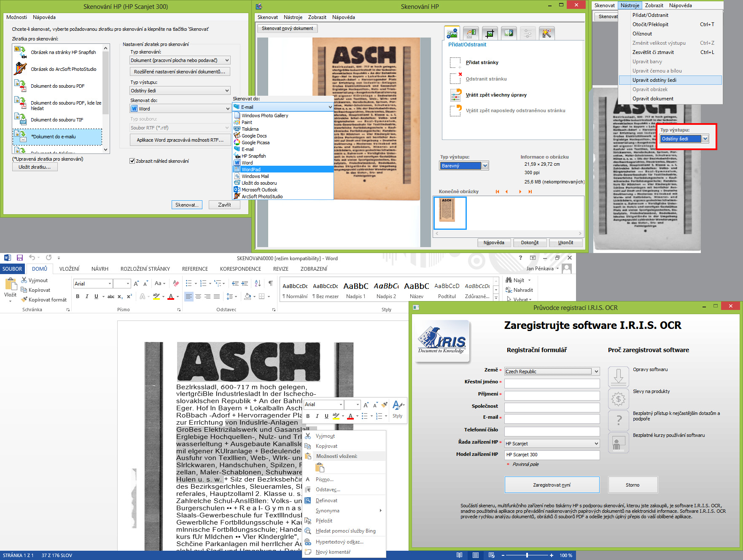
Task: Switch to web layout view in Word status bar
Action: click(491, 555)
